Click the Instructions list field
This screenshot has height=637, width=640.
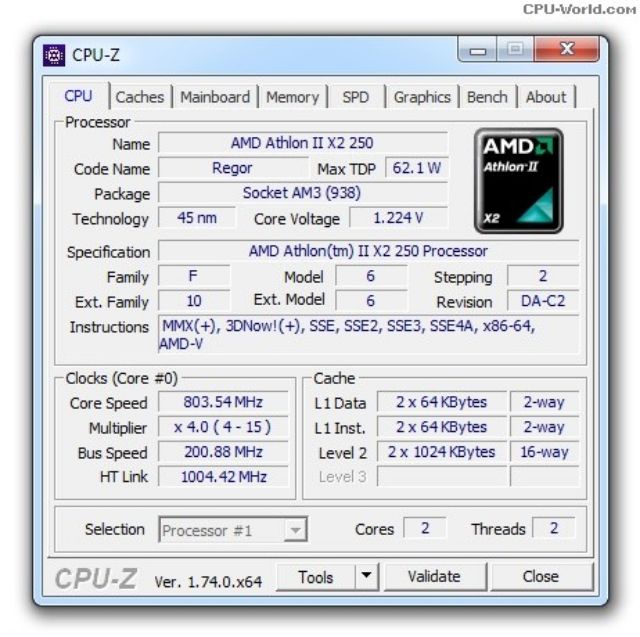coord(369,334)
